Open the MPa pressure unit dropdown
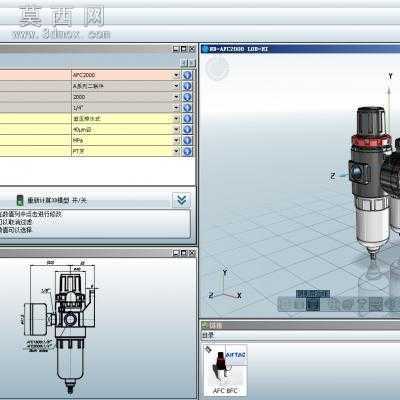Image resolution: width=400 pixels, height=400 pixels. pos(176,140)
